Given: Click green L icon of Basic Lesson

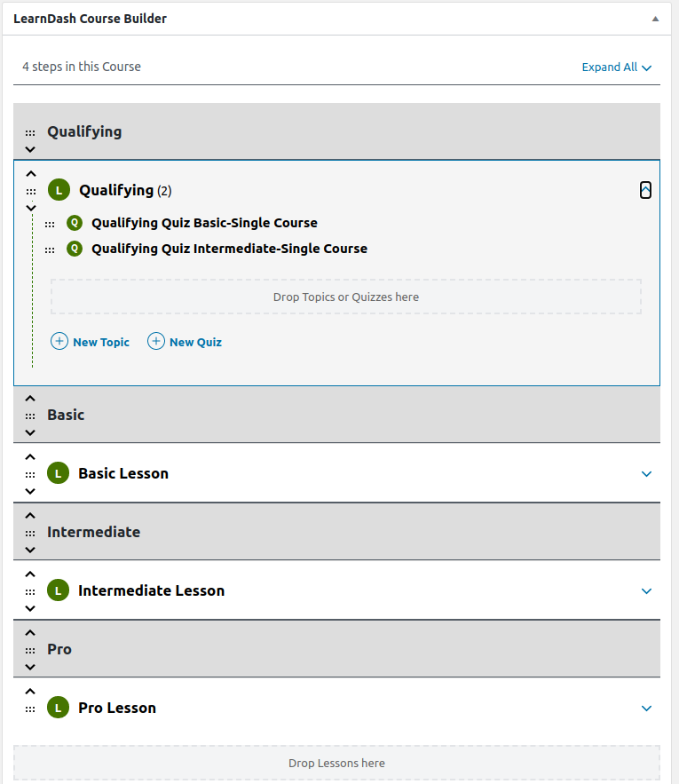Looking at the screenshot, I should (x=58, y=473).
